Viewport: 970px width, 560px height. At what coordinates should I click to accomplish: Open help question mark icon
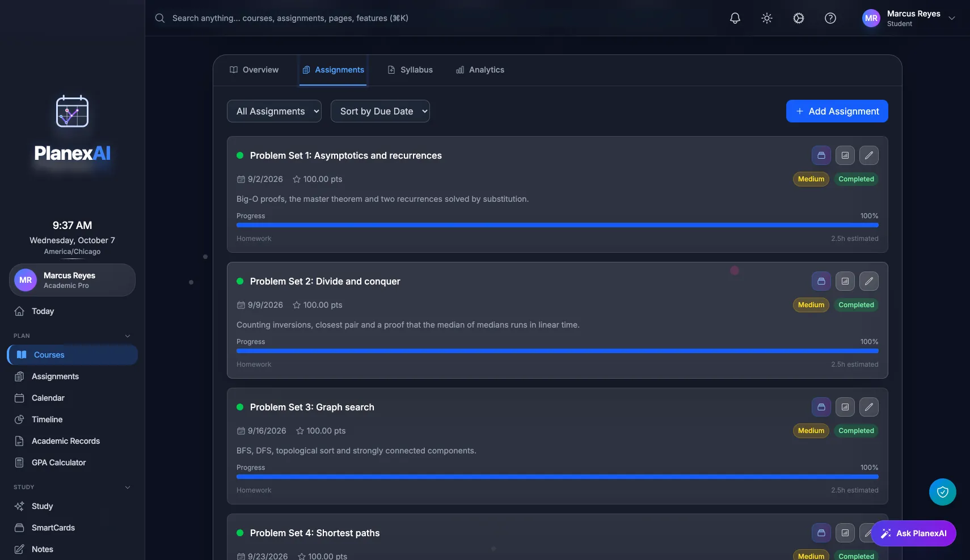point(830,18)
